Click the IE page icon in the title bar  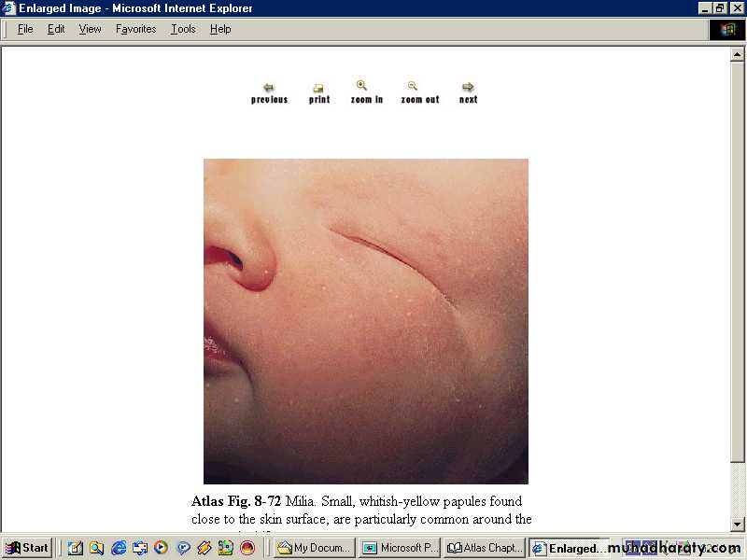click(x=9, y=8)
